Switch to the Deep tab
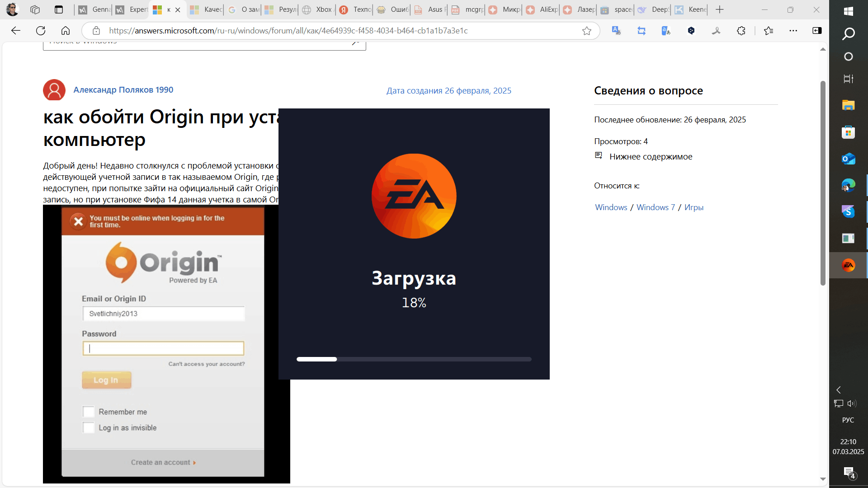Viewport: 868px width, 488px height. coord(653,9)
